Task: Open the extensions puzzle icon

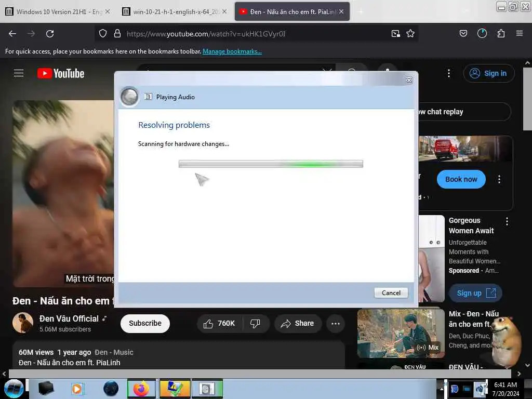Action: [501, 33]
